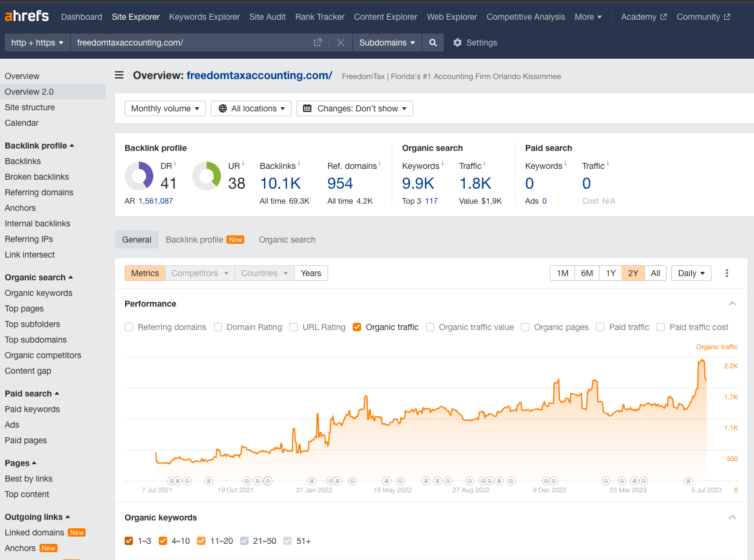The height and width of the screenshot is (560, 754).
Task: Click the info icon next to DR
Action: click(175, 164)
